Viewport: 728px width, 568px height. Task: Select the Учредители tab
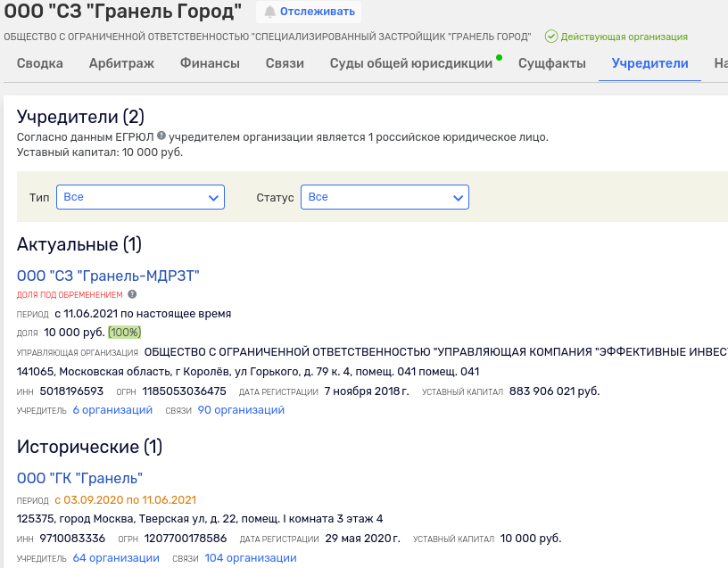point(649,63)
